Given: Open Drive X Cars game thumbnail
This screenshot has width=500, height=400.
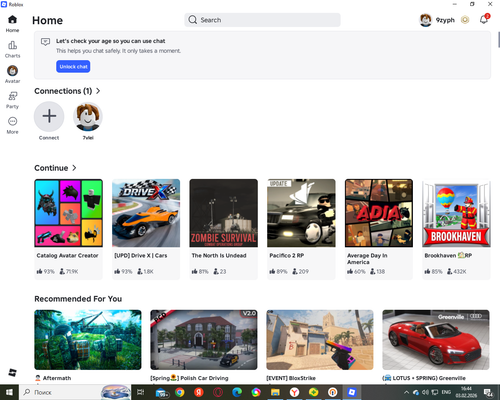Looking at the screenshot, I should coord(146,213).
